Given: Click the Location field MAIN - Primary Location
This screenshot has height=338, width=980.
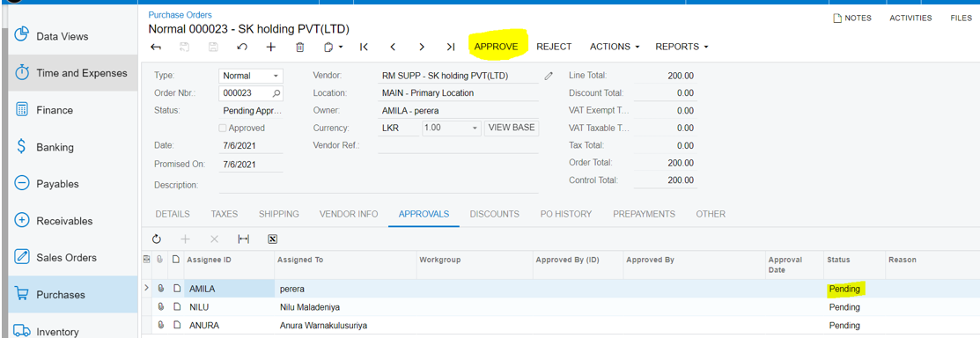Looking at the screenshot, I should pos(458,93).
